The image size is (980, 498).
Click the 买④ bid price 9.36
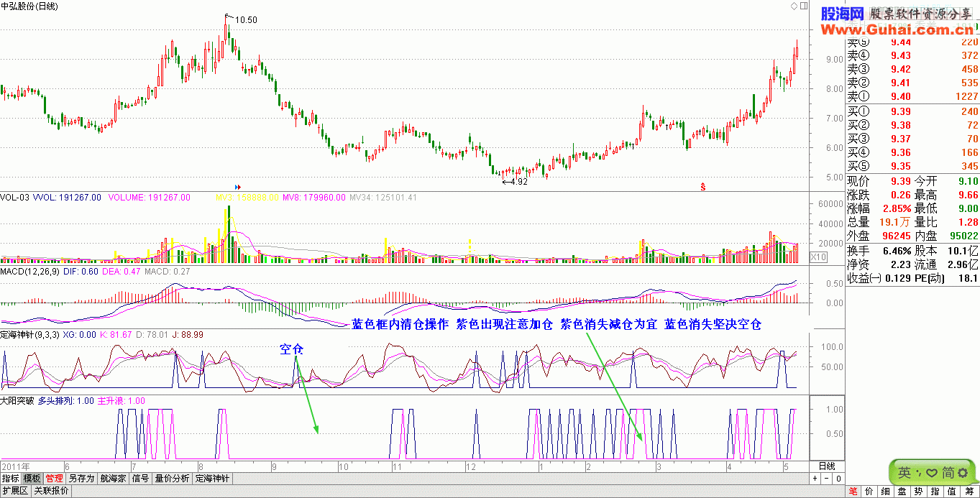[x=901, y=152]
